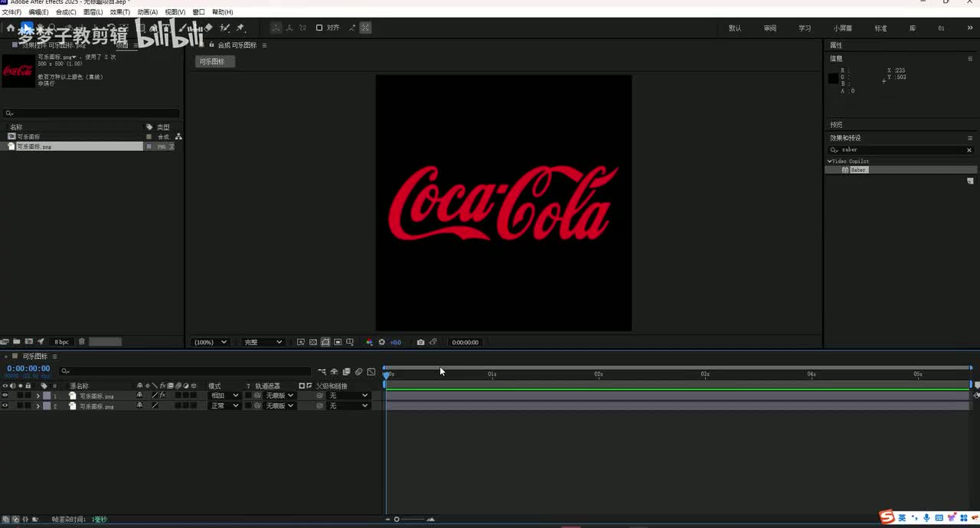Viewport: 980px width, 528px height.
Task: Click the reset exposure icon
Action: coord(381,342)
